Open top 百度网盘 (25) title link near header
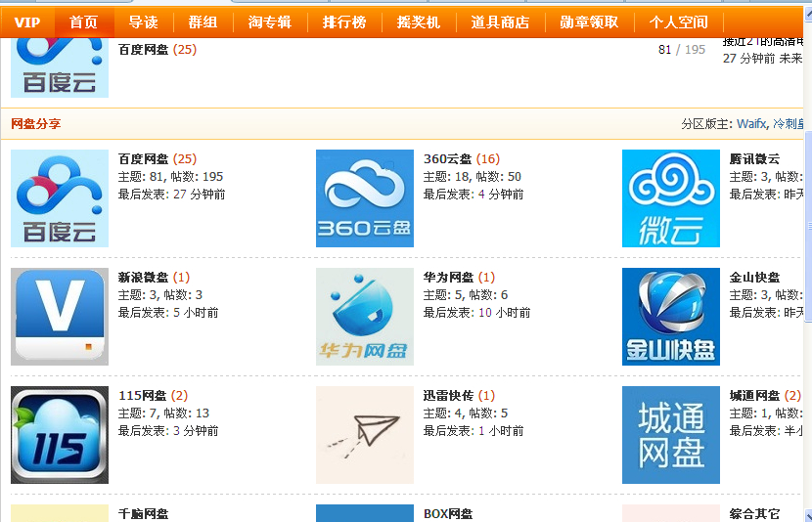Image resolution: width=812 pixels, height=522 pixels. click(x=158, y=50)
